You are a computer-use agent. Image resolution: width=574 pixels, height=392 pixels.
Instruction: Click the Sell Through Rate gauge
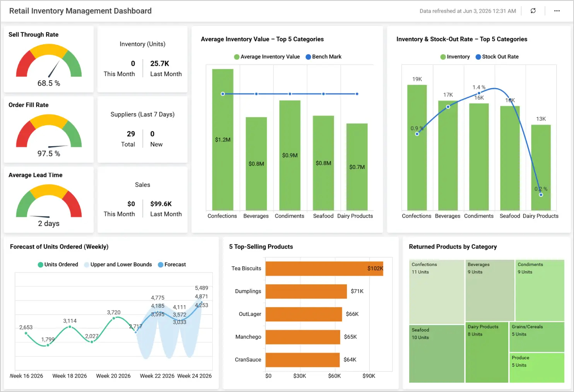coord(49,61)
